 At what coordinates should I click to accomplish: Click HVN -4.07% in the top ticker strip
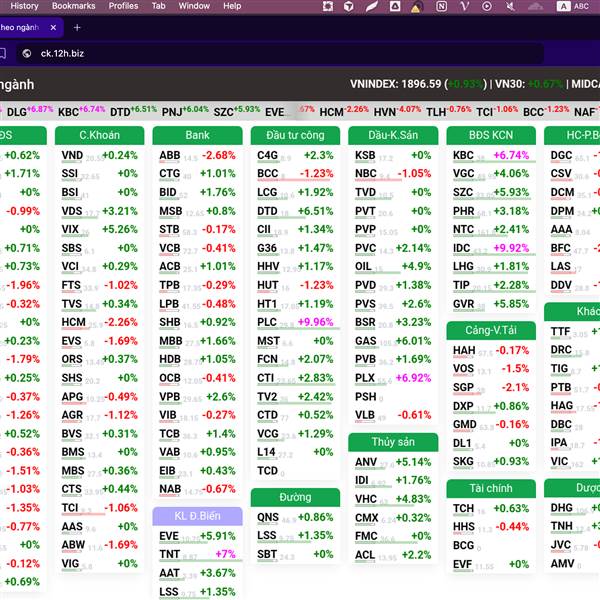397,111
